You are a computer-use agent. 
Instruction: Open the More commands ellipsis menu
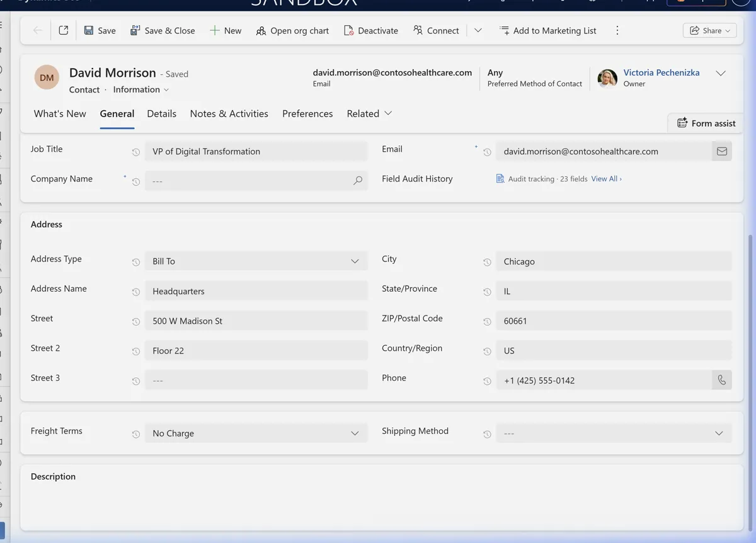(x=617, y=30)
